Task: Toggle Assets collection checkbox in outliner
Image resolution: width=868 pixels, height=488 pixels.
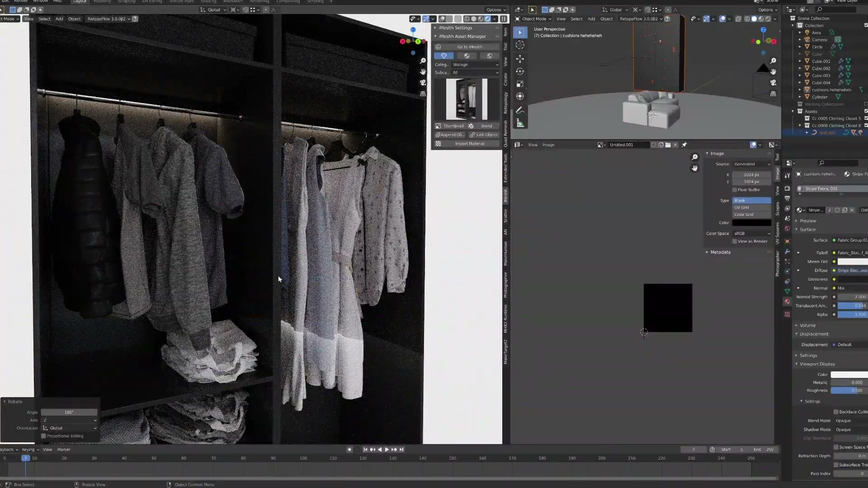Action: 866,111
